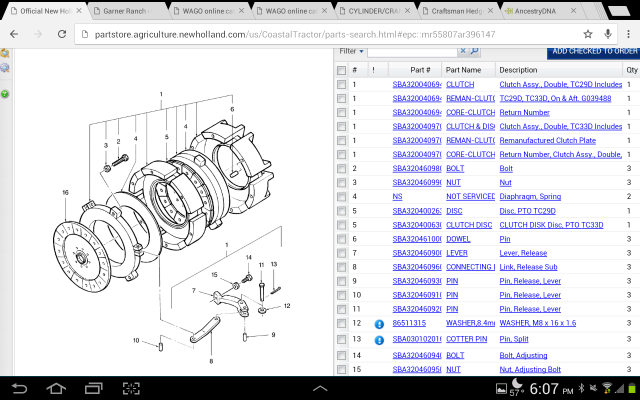Tap the weather 57° status icon
The image size is (640, 400).
pyautogui.click(x=516, y=388)
